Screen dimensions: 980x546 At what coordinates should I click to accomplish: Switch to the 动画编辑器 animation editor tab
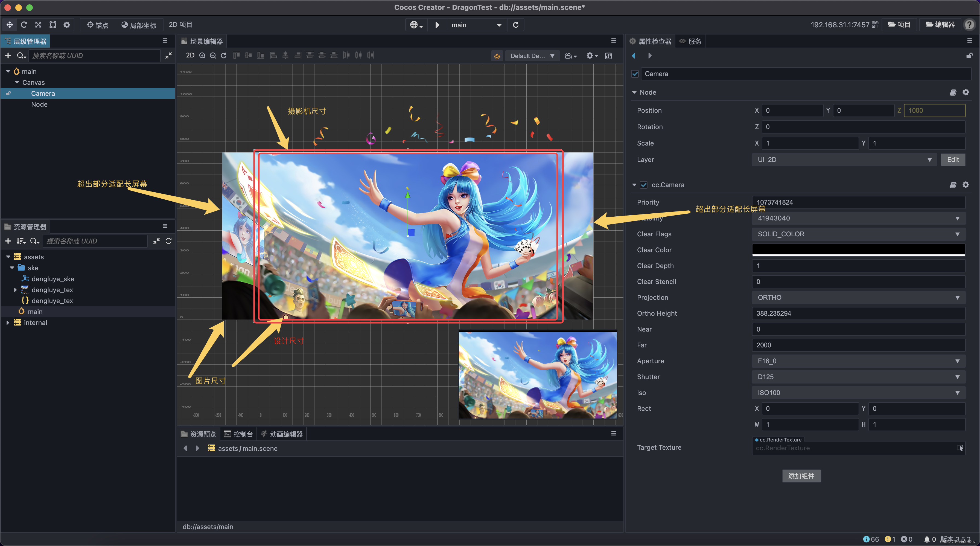282,434
